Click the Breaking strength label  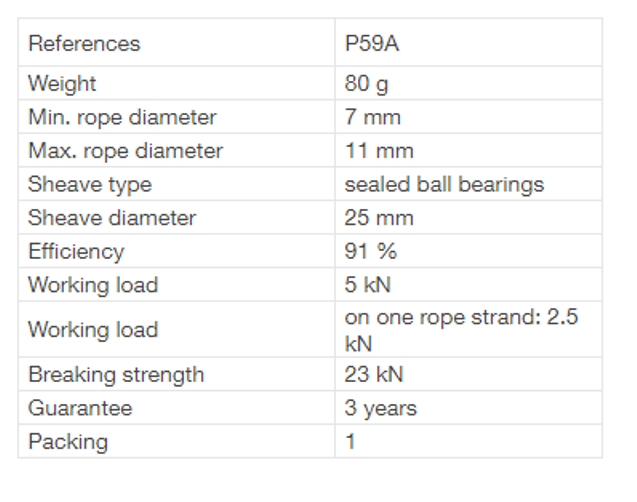(116, 375)
